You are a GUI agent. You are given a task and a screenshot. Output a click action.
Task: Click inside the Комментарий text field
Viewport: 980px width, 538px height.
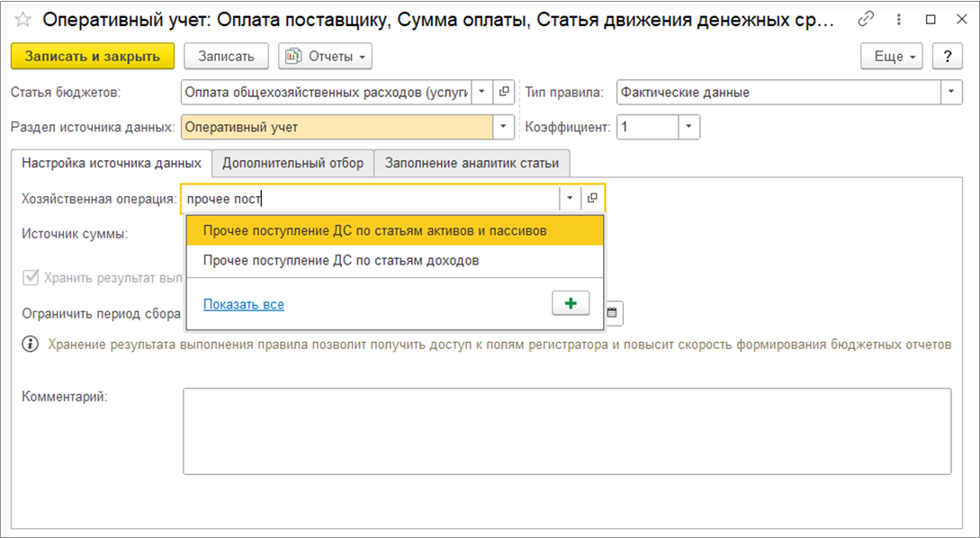coord(567,430)
